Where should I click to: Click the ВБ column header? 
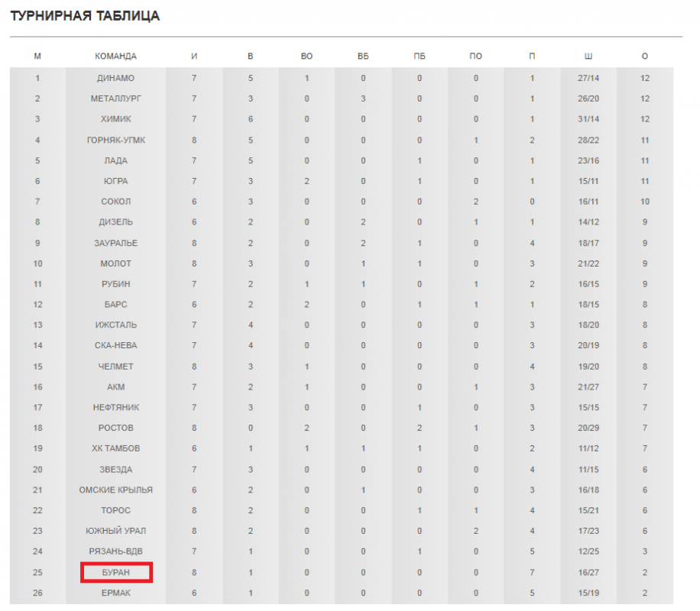363,57
